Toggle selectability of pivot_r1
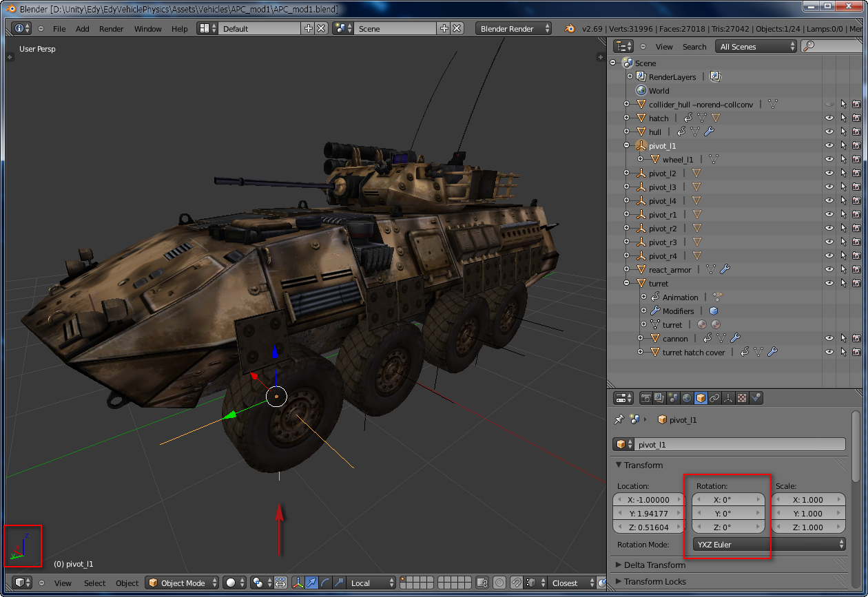 [843, 215]
